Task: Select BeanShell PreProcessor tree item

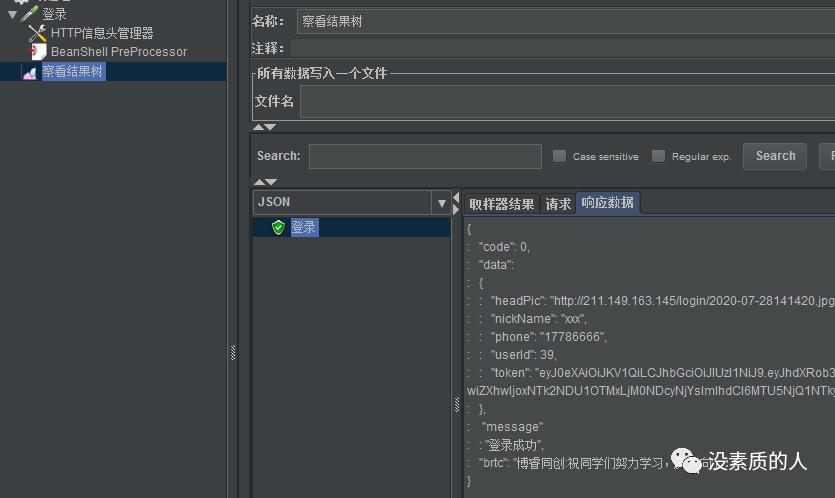Action: [119, 52]
